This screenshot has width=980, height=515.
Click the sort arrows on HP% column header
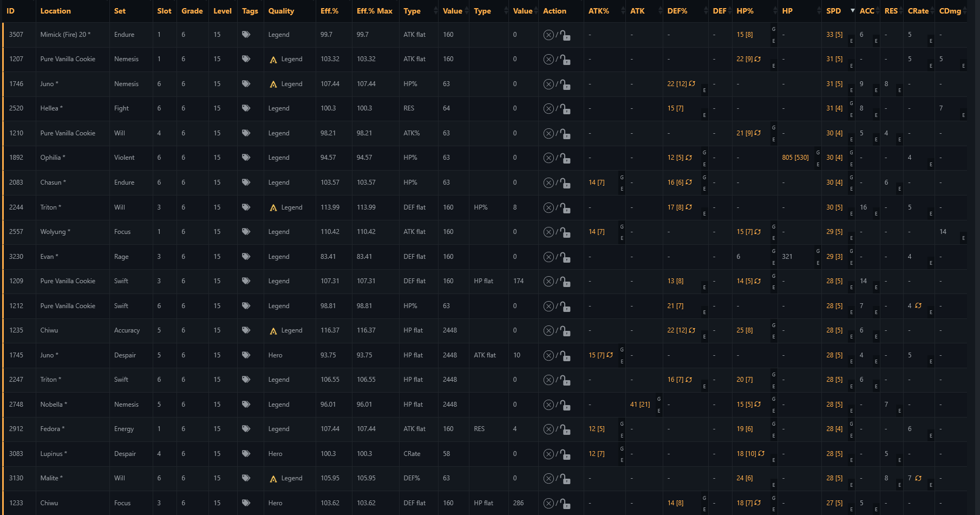click(774, 11)
